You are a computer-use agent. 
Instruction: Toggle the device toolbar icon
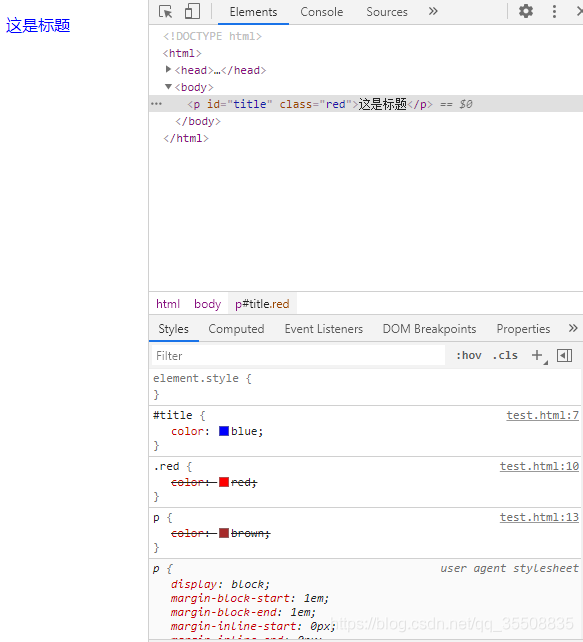click(x=192, y=11)
